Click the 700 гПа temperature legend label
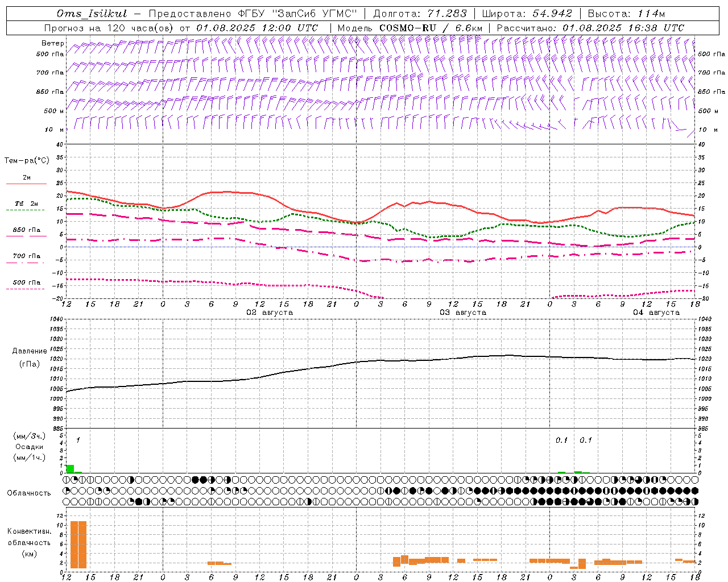This screenshot has width=728, height=582. [x=26, y=256]
